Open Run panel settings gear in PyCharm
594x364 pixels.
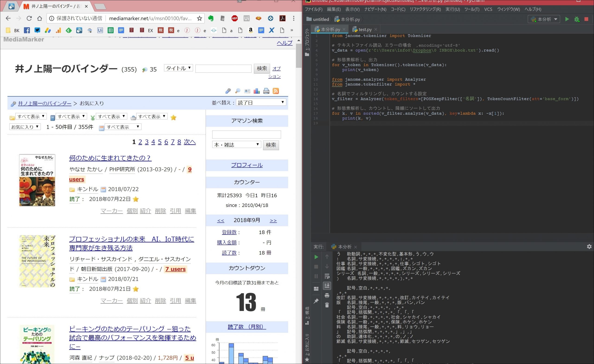[589, 246]
